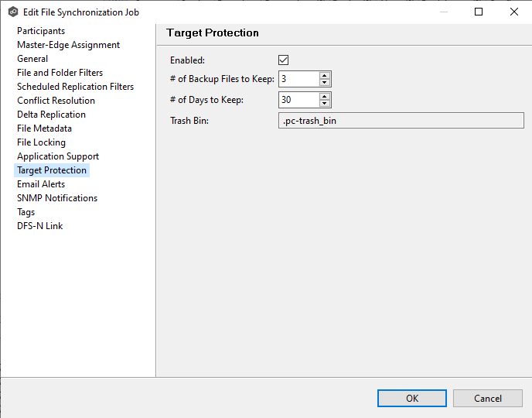
Task: Increase number of Backup Files to Keep
Action: (x=325, y=75)
